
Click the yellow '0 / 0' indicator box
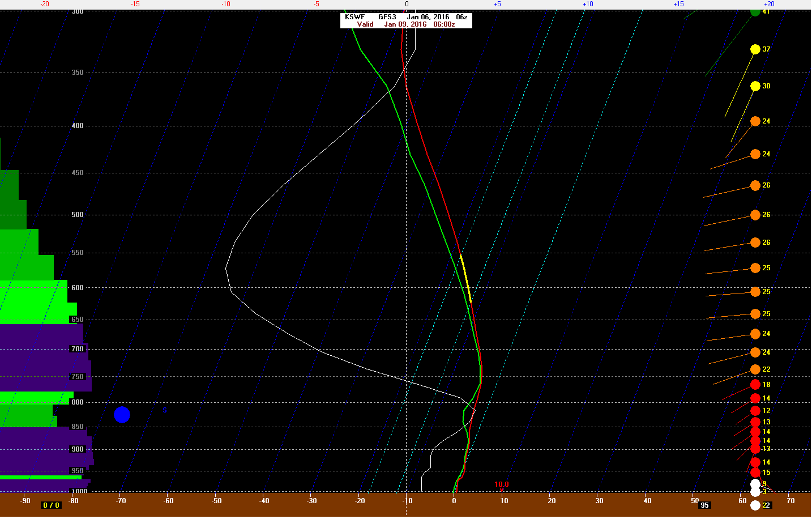(x=51, y=505)
